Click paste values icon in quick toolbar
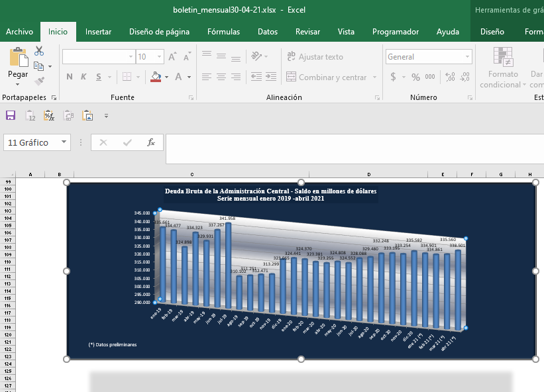 pos(30,115)
